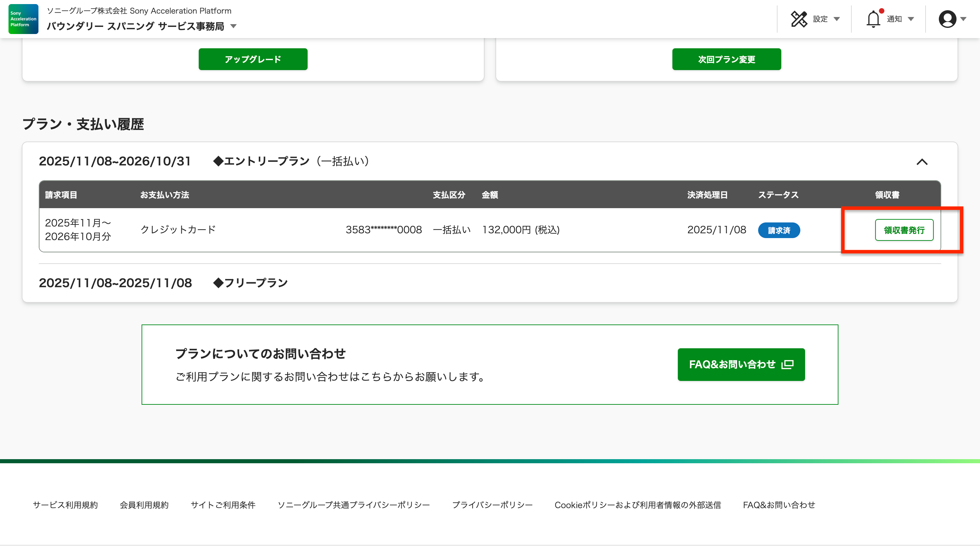This screenshot has width=980, height=551.
Task: Expand the organization name dropdown arrow
Action: pos(233,26)
